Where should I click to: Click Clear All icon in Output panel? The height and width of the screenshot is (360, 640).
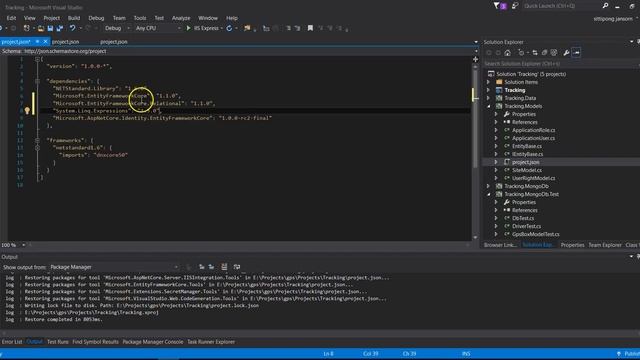click(x=224, y=267)
